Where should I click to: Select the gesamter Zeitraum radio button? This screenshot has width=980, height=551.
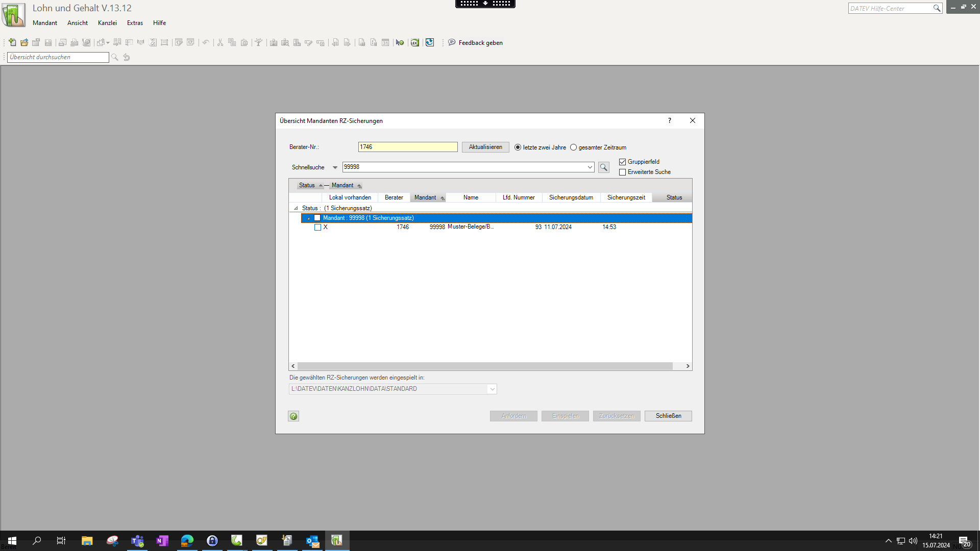[573, 147]
